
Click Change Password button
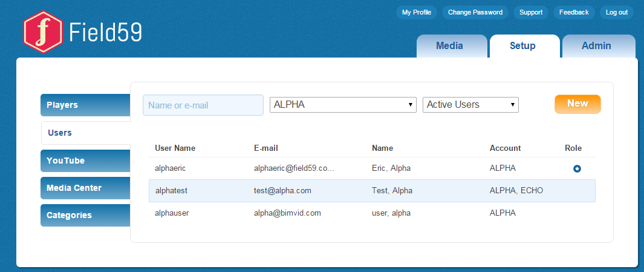click(x=475, y=12)
